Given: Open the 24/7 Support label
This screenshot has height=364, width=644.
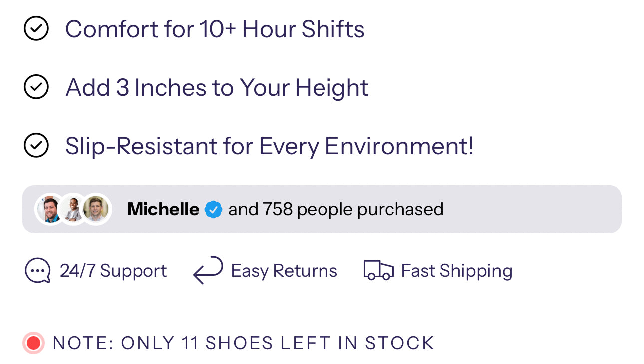Looking at the screenshot, I should (113, 271).
